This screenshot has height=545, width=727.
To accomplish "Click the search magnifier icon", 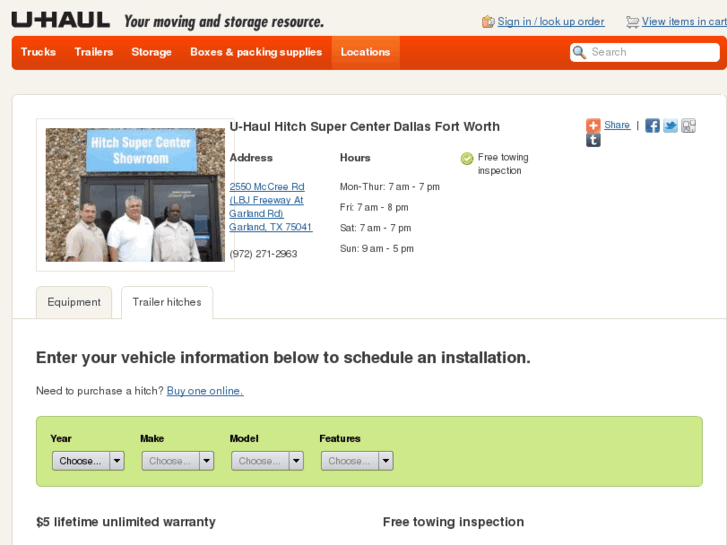I will click(579, 52).
